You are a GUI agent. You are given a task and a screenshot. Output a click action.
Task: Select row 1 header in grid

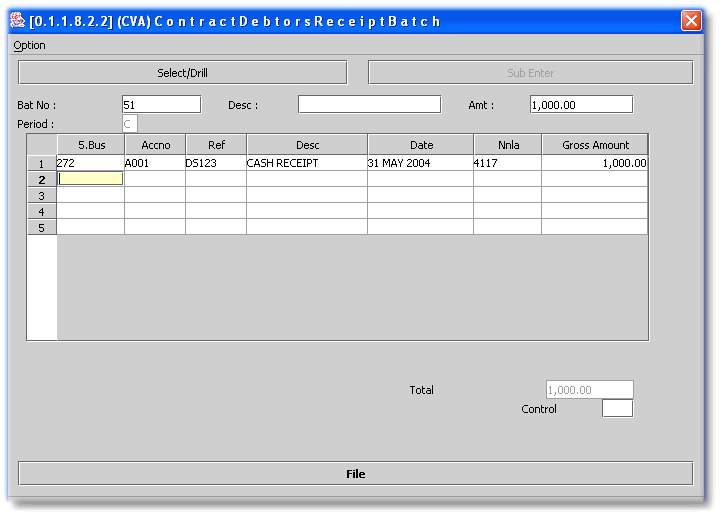coord(42,163)
